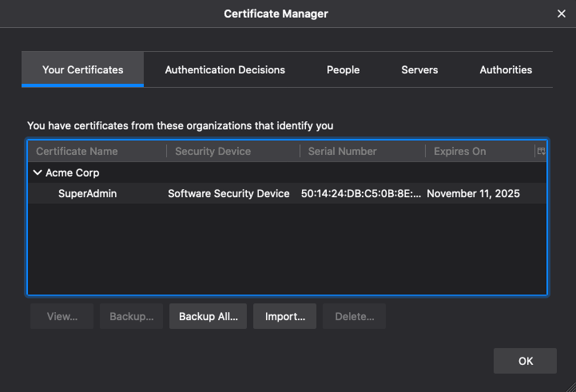Click the View... button
Image resolution: width=576 pixels, height=392 pixels.
click(62, 316)
